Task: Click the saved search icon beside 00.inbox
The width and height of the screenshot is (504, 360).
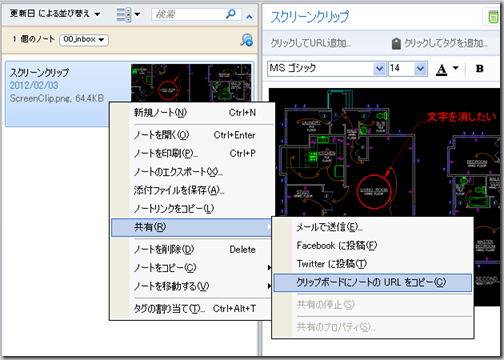Action: point(246,40)
